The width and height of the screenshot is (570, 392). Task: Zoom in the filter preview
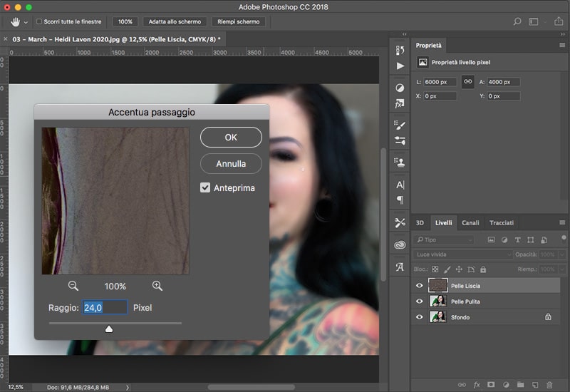(x=157, y=286)
